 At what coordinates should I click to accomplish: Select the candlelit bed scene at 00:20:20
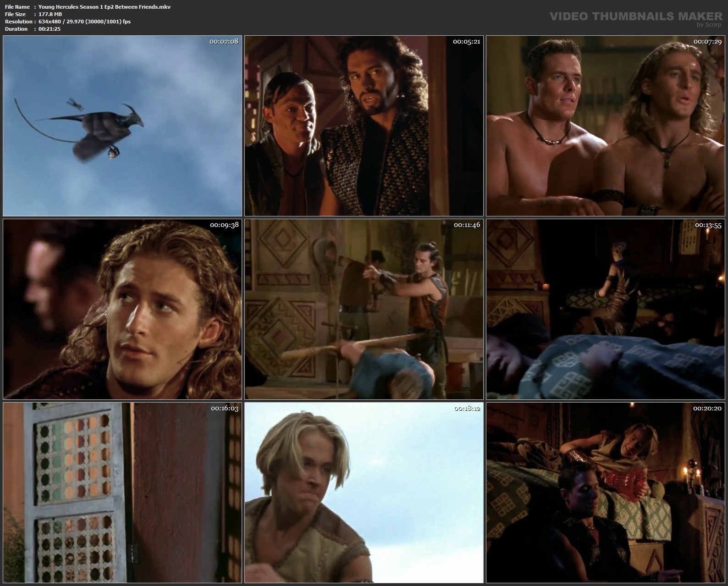click(606, 492)
